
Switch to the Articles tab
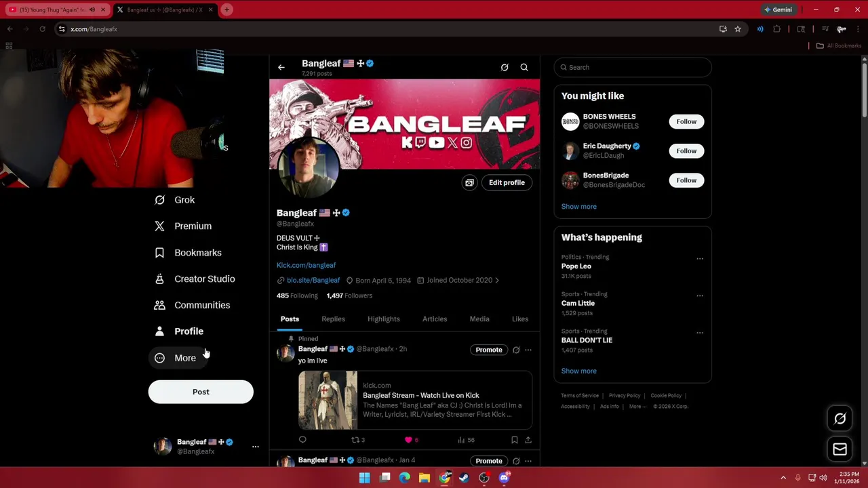pos(435,319)
